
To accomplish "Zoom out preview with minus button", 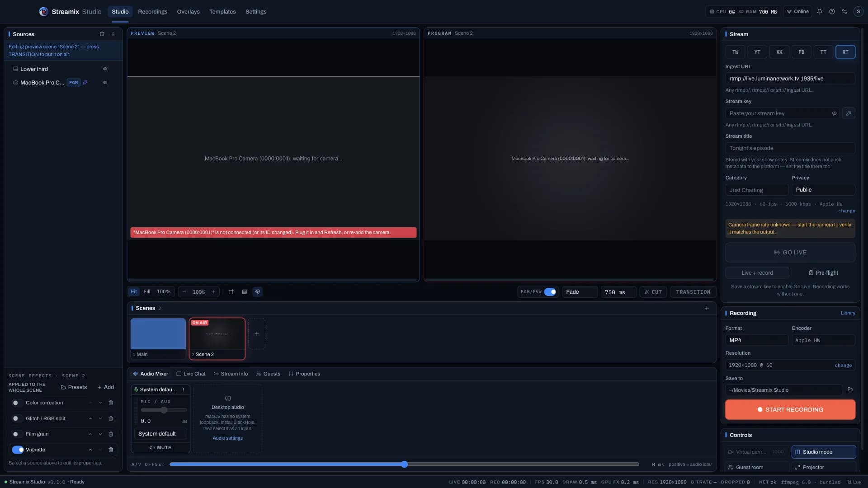I will (184, 292).
